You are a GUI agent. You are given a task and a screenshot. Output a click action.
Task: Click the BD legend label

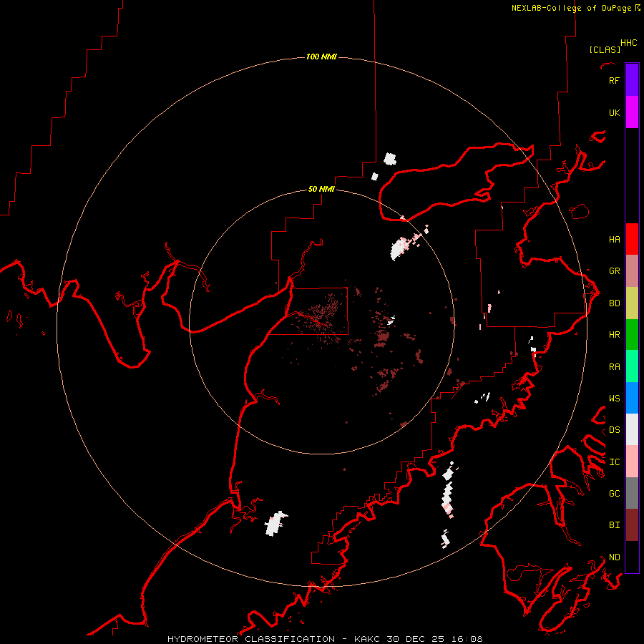pyautogui.click(x=614, y=303)
